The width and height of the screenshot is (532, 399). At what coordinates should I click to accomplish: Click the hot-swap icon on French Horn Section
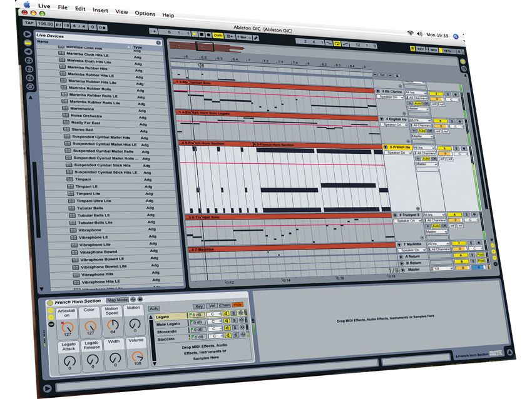(x=132, y=299)
